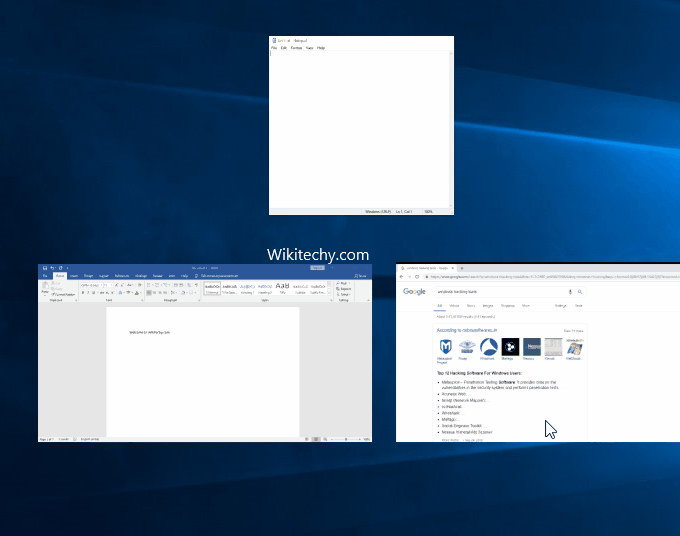
Task: Click Tools on the Google results bar
Action: pos(579,306)
